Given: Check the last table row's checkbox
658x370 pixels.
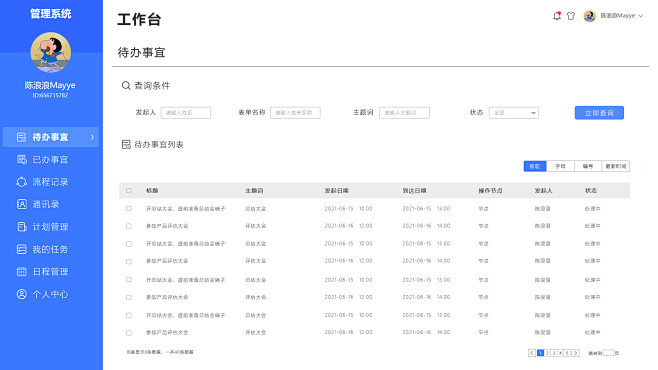Looking at the screenshot, I should coord(129,333).
